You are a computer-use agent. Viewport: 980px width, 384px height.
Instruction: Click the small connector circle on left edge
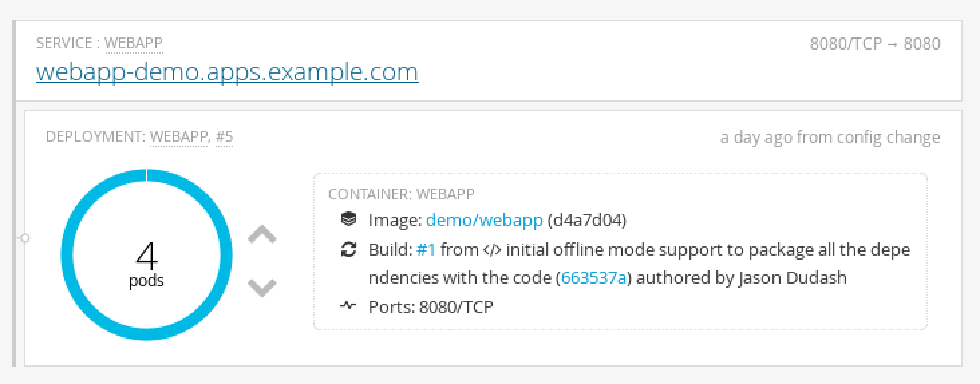coord(25,237)
